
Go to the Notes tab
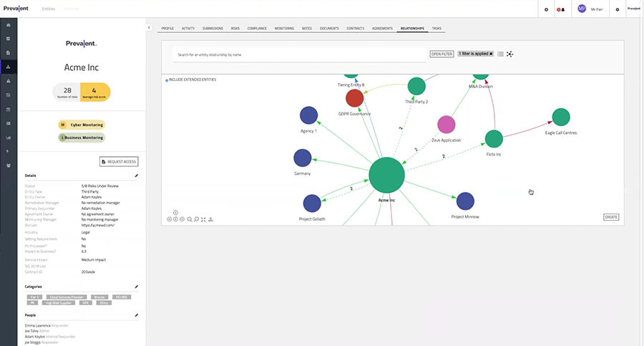pos(307,29)
